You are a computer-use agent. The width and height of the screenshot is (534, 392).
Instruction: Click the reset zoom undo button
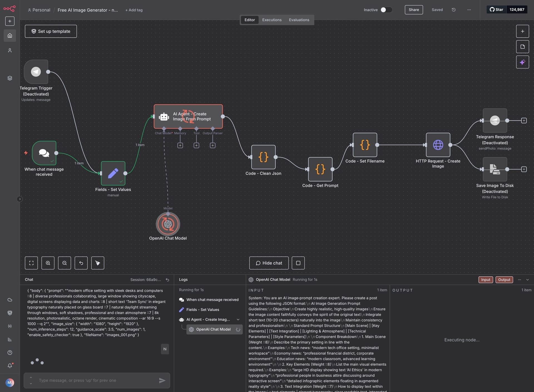(81, 263)
